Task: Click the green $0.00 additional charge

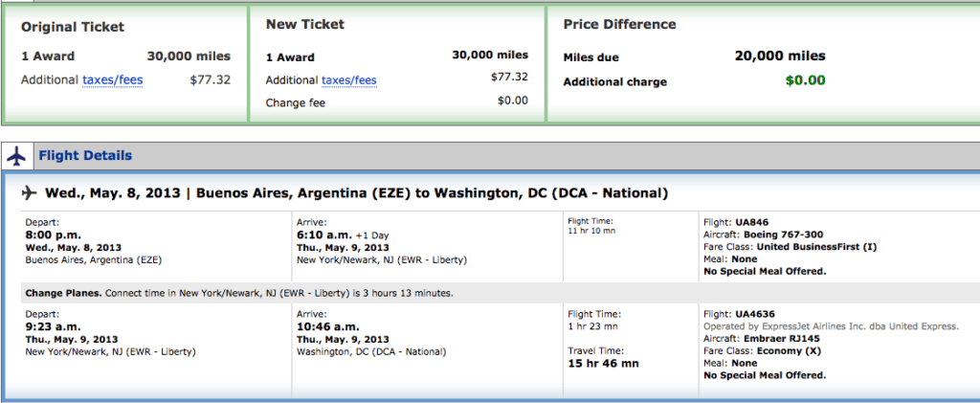Action: 805,80
